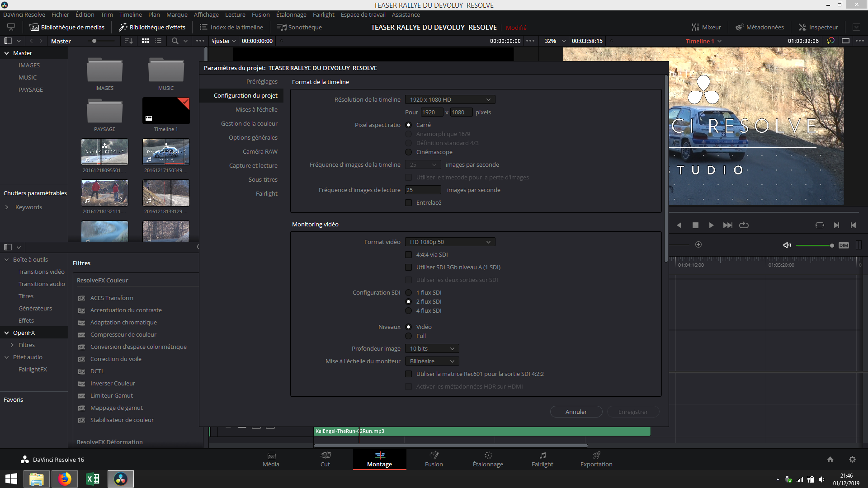The height and width of the screenshot is (488, 868).
Task: Open the project manager home icon
Action: (830, 460)
